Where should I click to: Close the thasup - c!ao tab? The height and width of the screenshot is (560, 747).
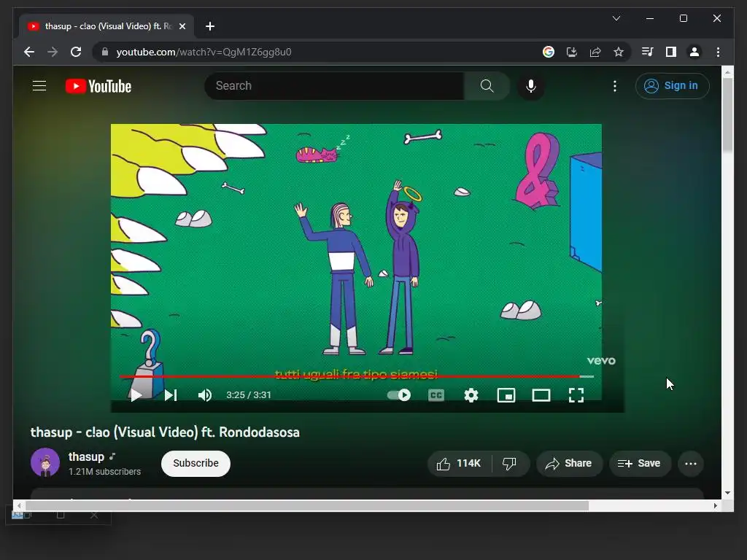tap(182, 27)
